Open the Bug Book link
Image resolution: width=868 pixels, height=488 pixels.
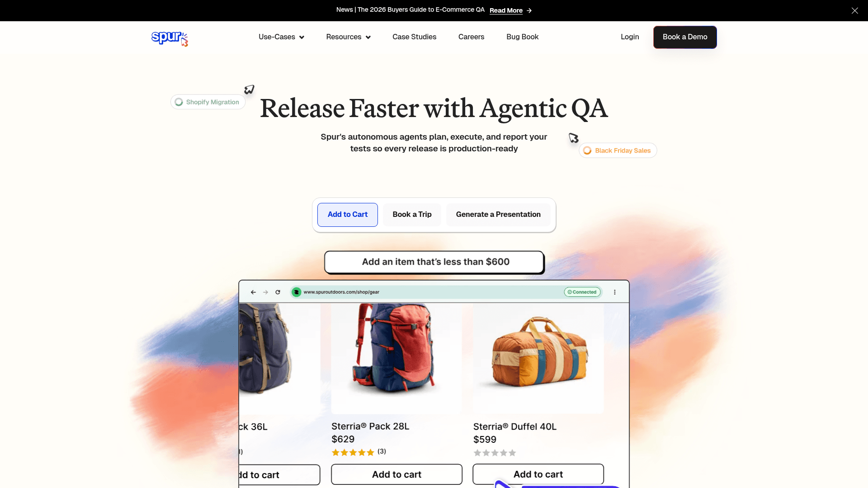522,37
